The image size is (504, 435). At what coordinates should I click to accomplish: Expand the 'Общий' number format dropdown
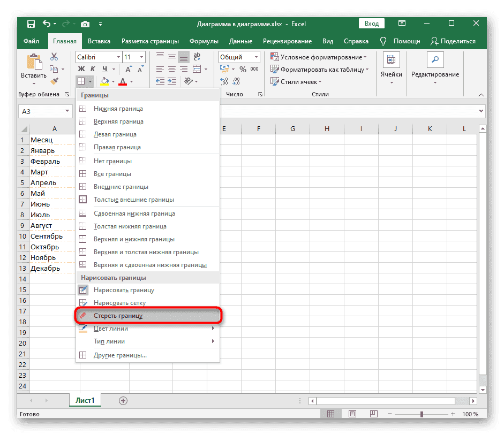257,57
